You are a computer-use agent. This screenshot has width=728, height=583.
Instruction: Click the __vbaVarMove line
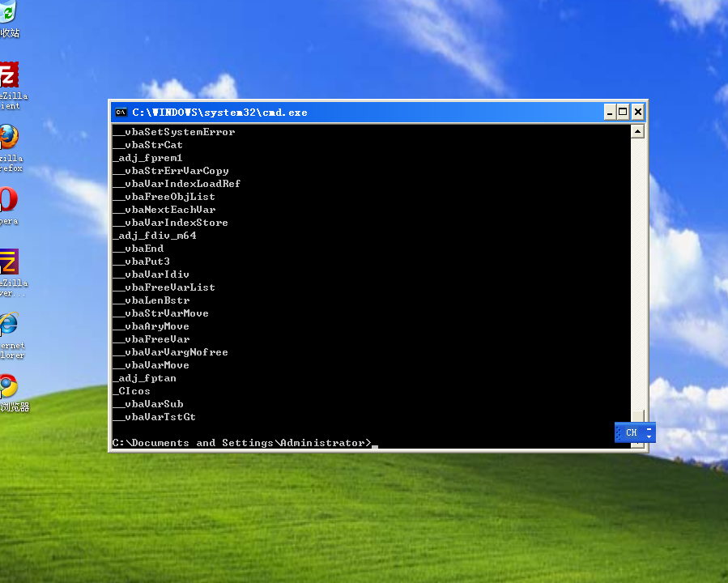coord(151,366)
